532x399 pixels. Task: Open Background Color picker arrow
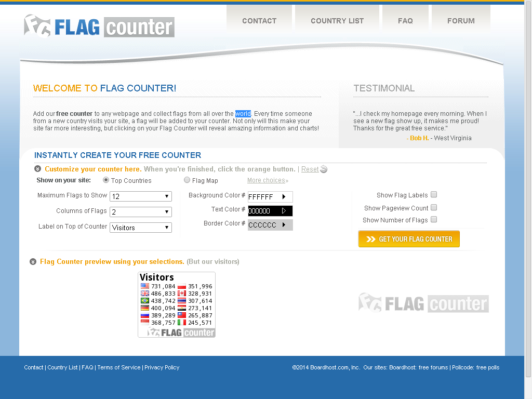click(x=284, y=197)
